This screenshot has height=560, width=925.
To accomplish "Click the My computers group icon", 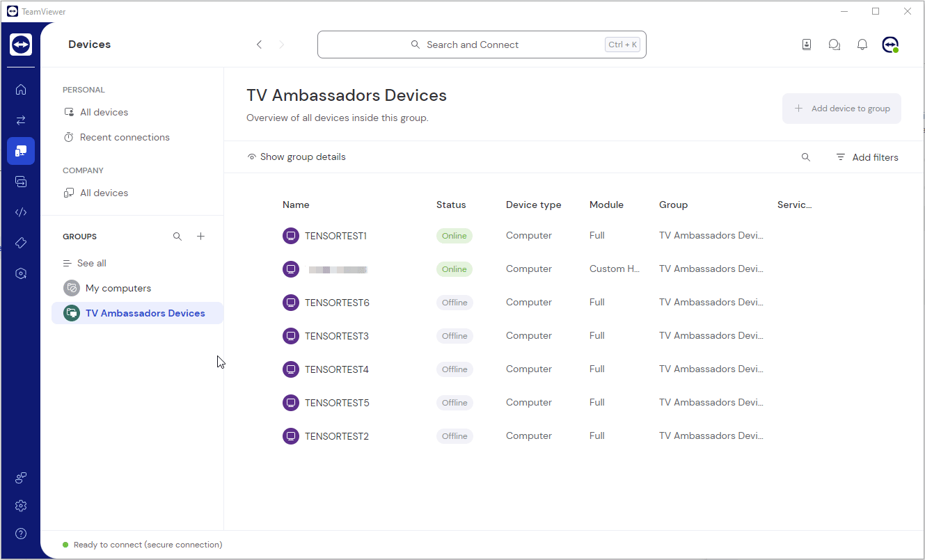I will [x=72, y=288].
